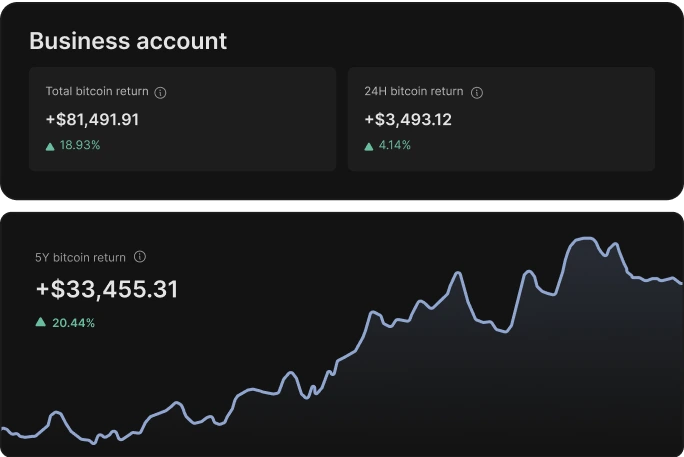Viewport: 684px width, 457px height.
Task: Select the +$81,491.91 total return amount
Action: [92, 119]
